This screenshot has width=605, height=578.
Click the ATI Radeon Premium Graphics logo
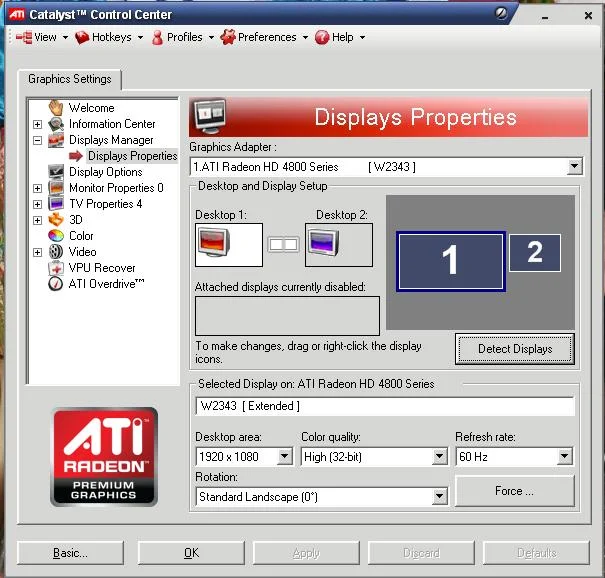[x=104, y=457]
